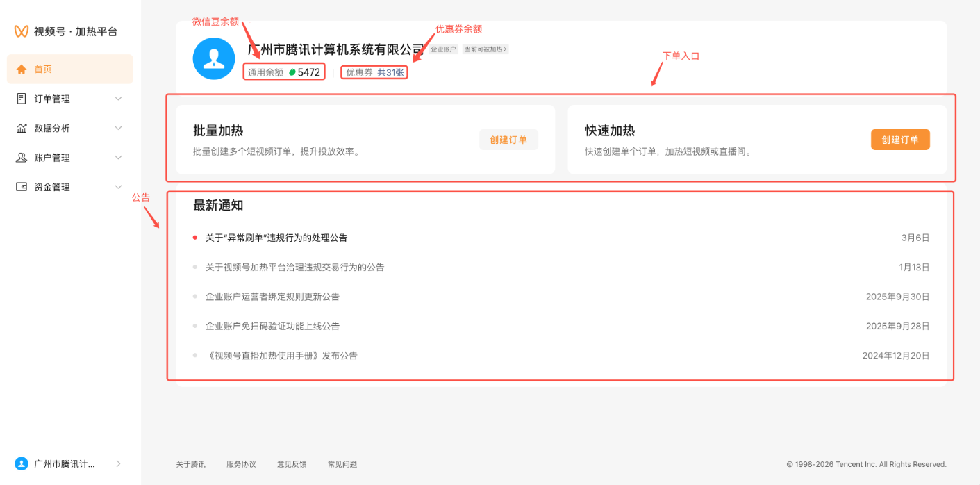Open the 意见反馈 footer link
This screenshot has width=980, height=485.
tap(292, 464)
